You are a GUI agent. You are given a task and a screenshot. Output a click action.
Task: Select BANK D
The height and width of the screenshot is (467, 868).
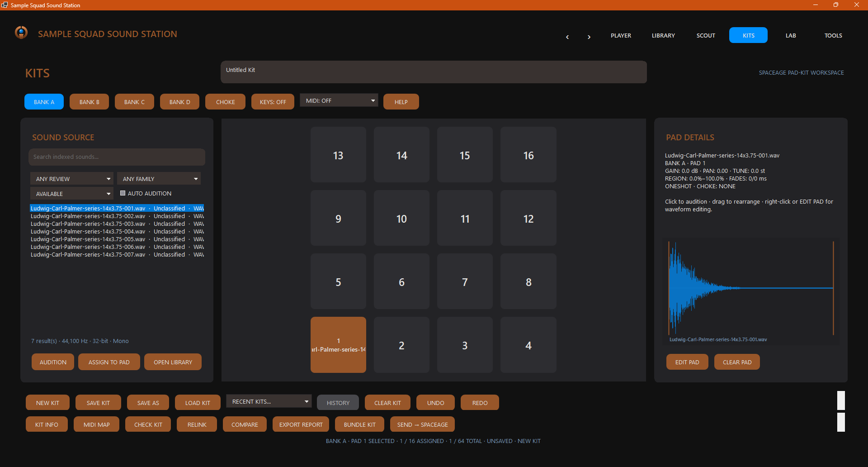coord(179,102)
